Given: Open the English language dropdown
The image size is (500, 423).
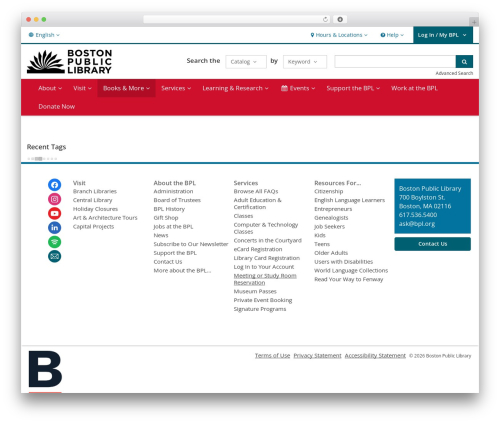Looking at the screenshot, I should click(x=44, y=35).
